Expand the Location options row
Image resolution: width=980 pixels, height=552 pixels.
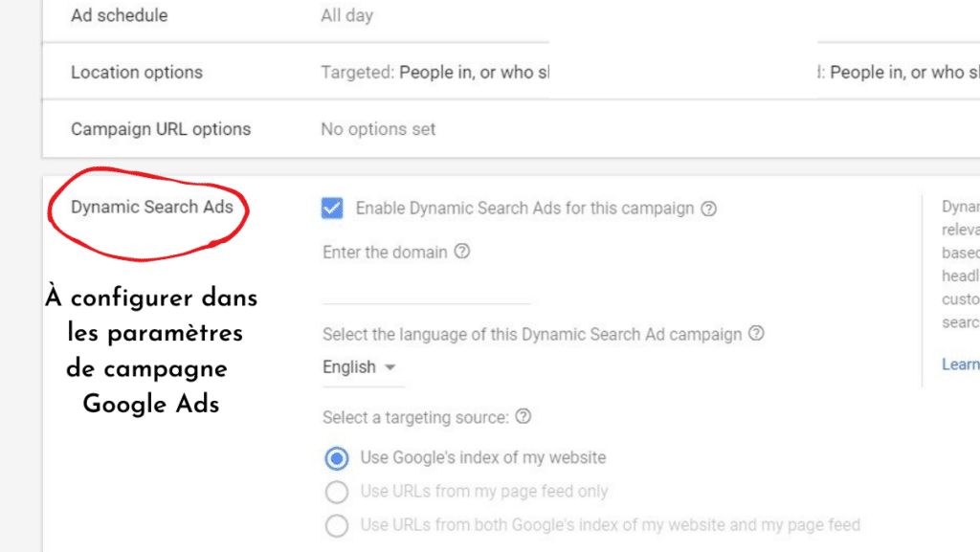(x=511, y=72)
